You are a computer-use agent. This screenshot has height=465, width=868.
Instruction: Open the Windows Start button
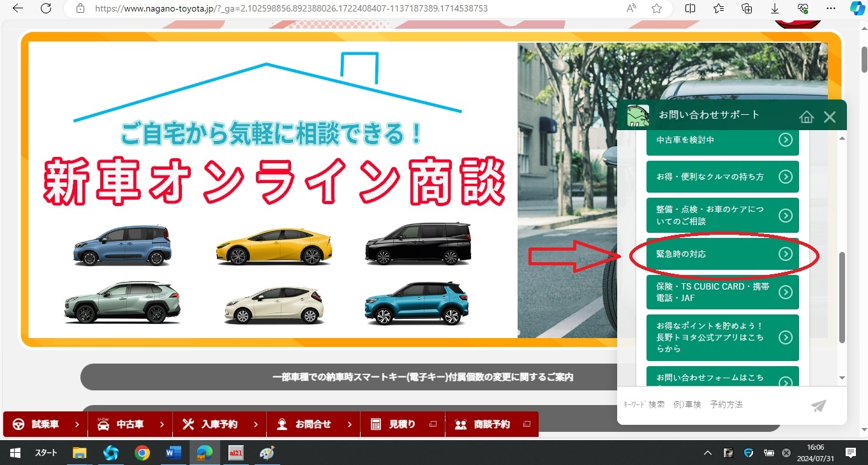[15, 453]
